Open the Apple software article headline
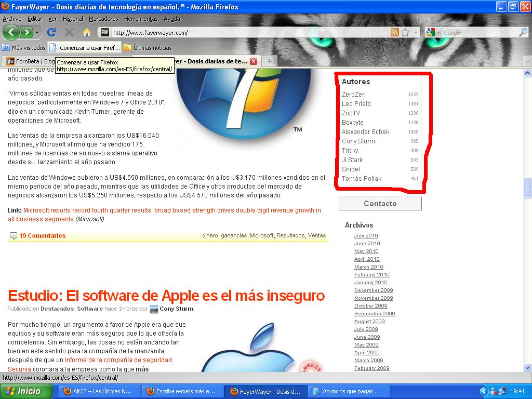 (x=166, y=296)
